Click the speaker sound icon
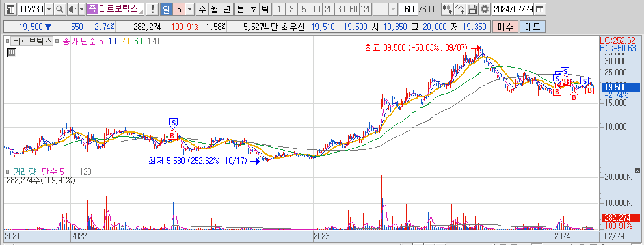 [72, 9]
